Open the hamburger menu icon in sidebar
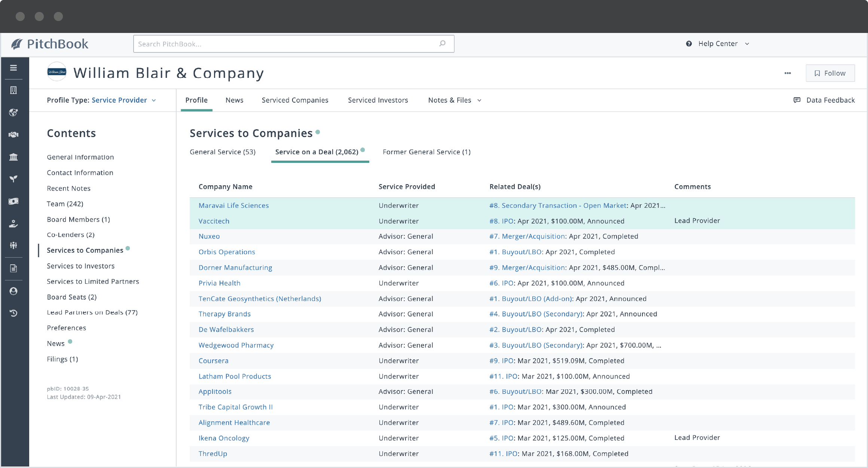868x468 pixels. 13,68
